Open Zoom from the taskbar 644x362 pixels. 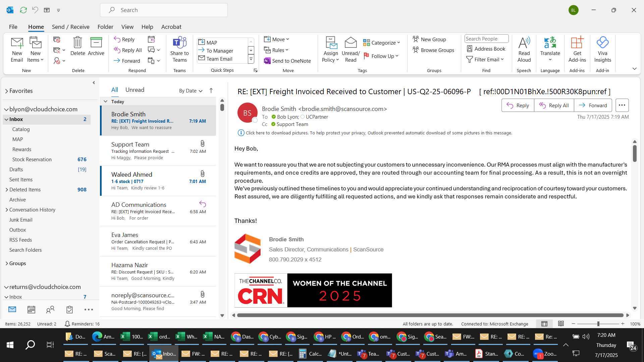[x=545, y=354]
